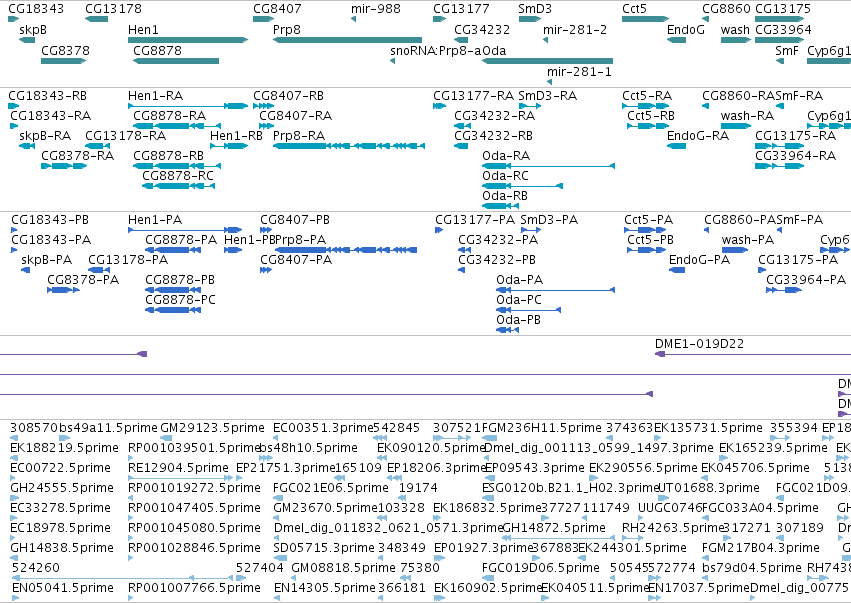
Task: Select protein CG33964-PA
Action: tap(806, 280)
